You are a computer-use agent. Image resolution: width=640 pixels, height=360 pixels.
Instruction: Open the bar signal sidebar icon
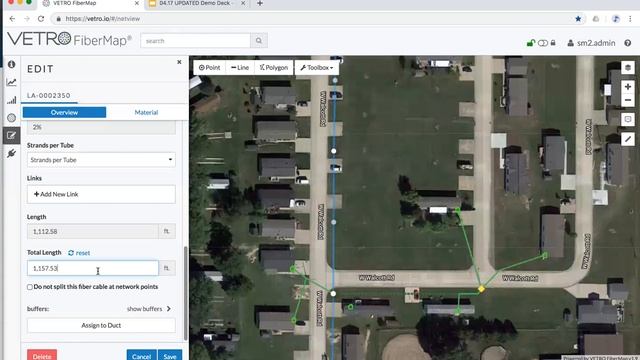click(11, 100)
